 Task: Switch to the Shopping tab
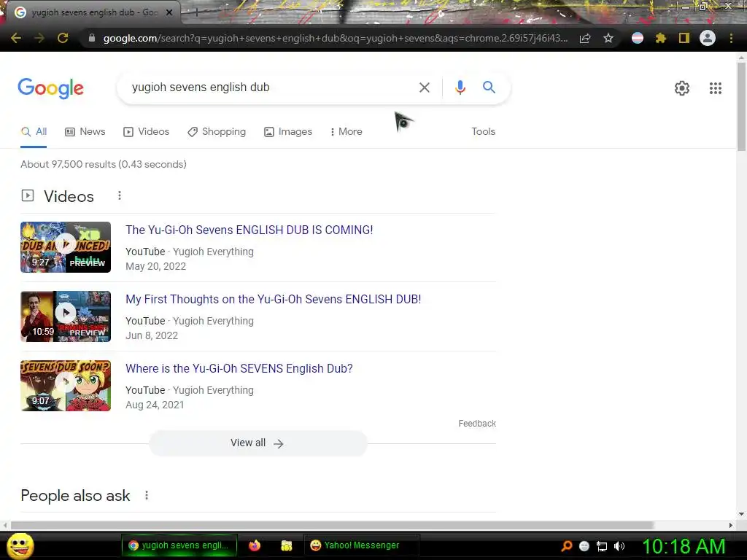click(x=216, y=132)
